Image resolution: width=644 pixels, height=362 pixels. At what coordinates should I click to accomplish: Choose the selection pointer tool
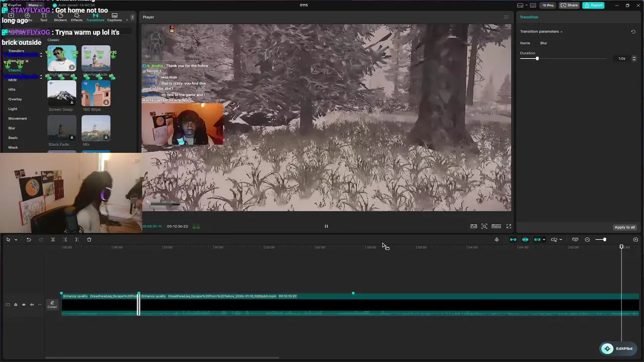coord(8,240)
